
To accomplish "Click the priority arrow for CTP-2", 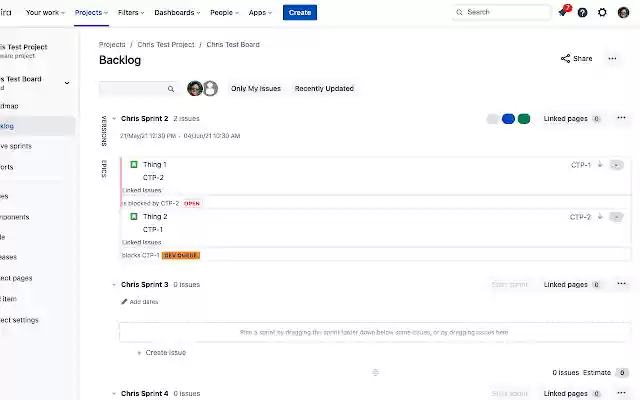I will pos(600,216).
